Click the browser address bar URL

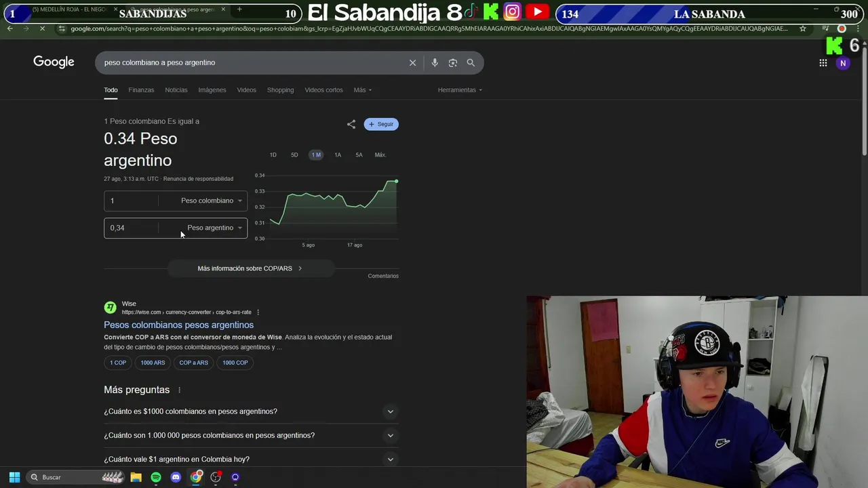coord(429,28)
